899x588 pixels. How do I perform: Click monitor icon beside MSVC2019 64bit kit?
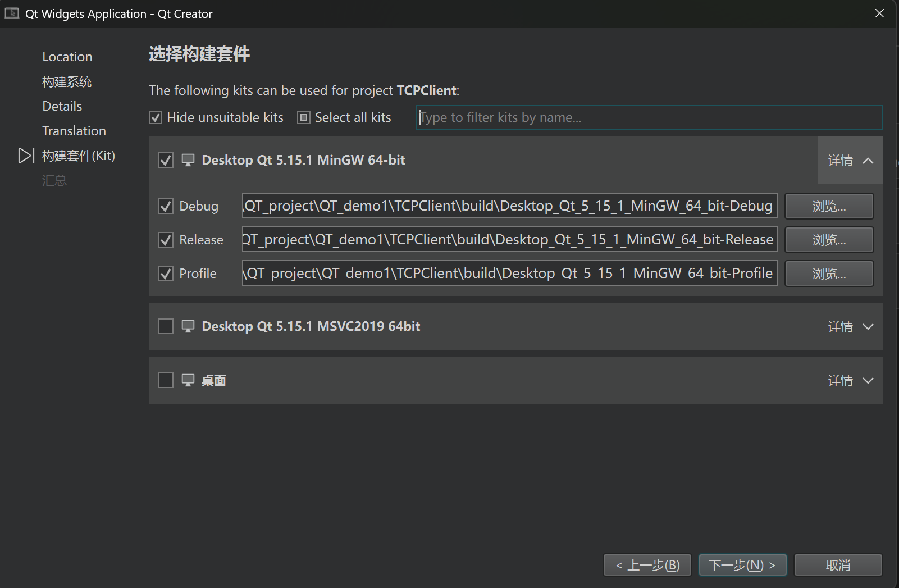click(x=188, y=326)
